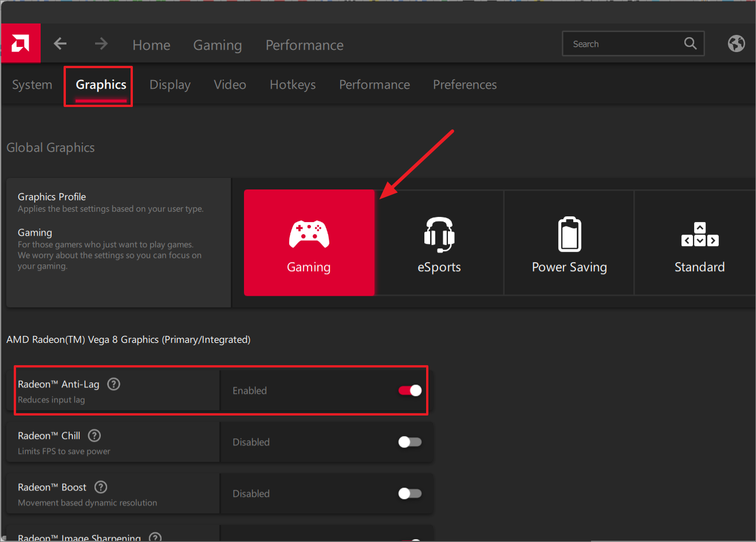Image resolution: width=756 pixels, height=542 pixels.
Task: Show help for Radeon Image Sharpening
Action: (155, 537)
